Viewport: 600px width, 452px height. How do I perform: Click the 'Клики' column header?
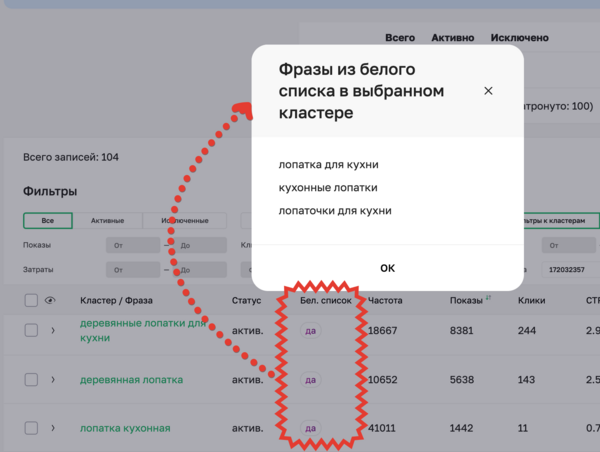pos(532,300)
